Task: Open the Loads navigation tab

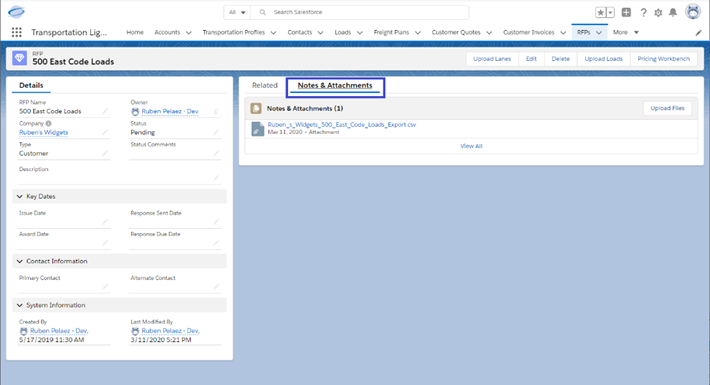Action: coord(343,32)
